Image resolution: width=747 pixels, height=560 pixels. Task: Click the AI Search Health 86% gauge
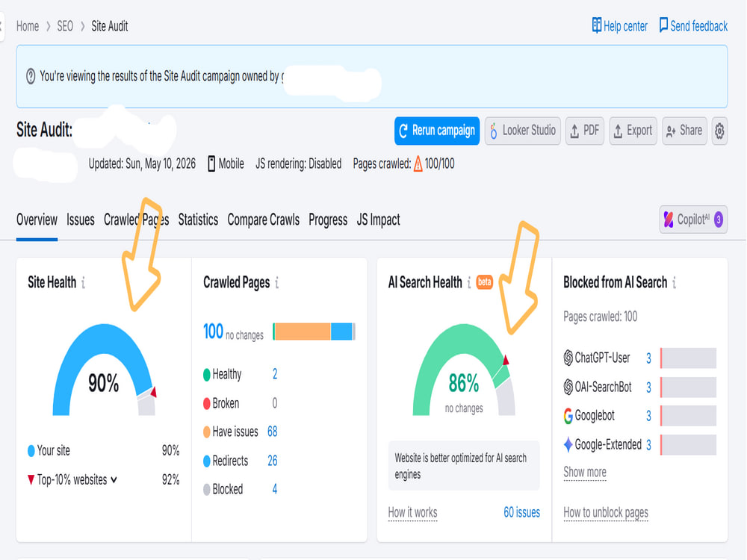coord(464,370)
